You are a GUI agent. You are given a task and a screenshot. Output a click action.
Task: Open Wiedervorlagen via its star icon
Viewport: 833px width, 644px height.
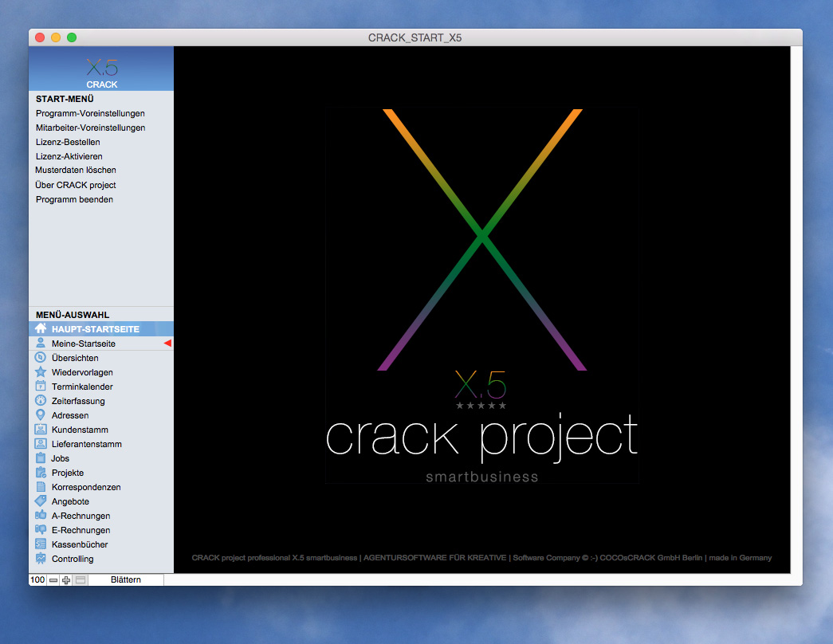pos(41,372)
